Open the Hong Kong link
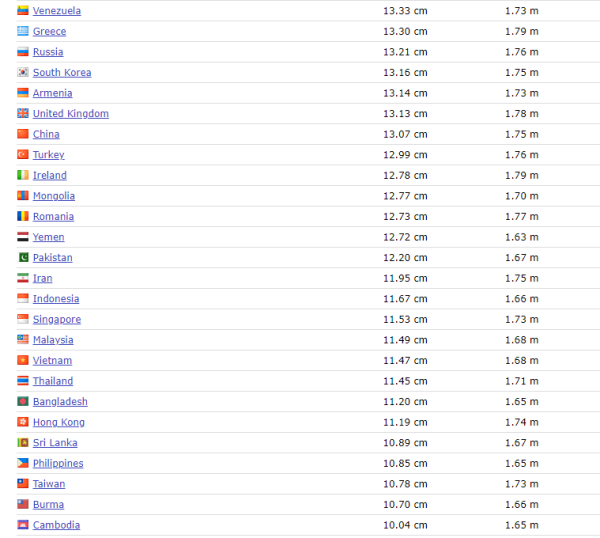Screen dimensions: 600x538 (58, 422)
